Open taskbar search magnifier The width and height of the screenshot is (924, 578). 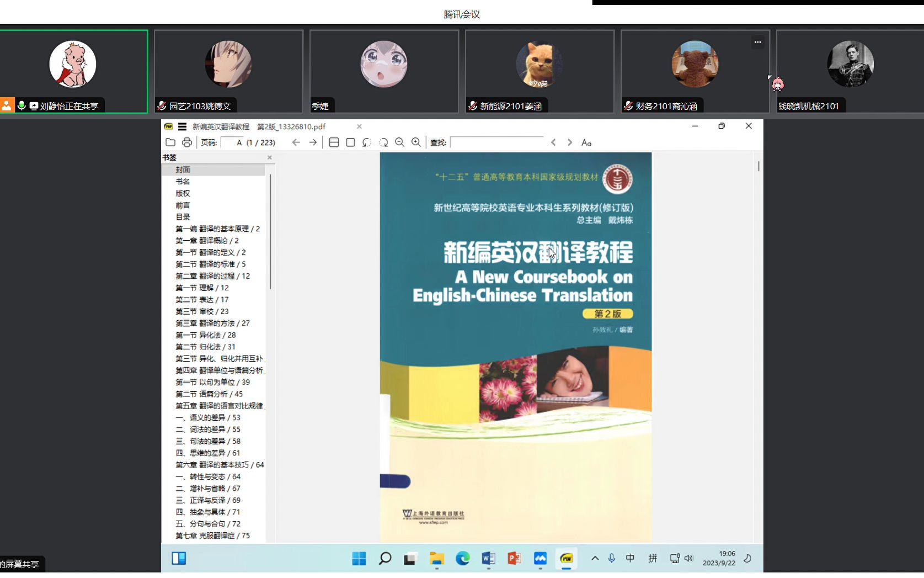point(385,559)
